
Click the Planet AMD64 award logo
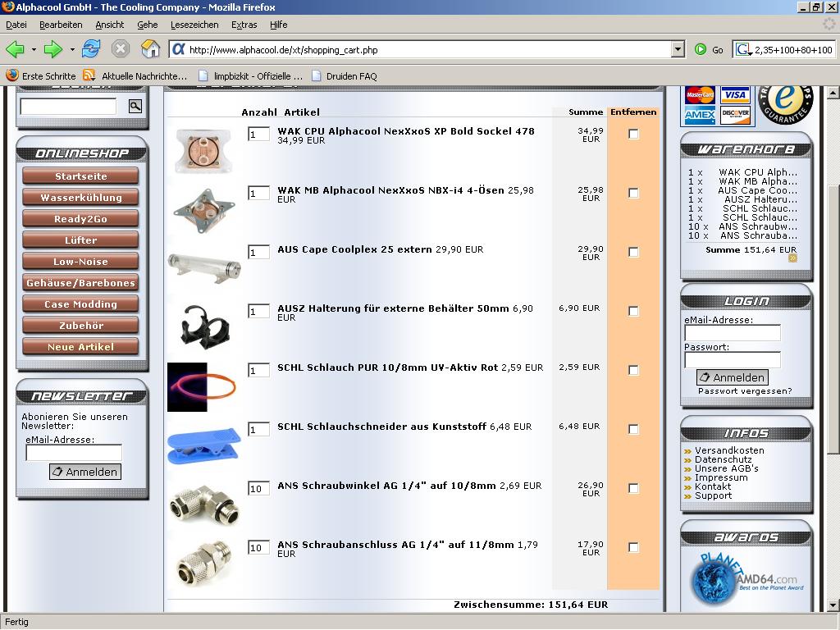[x=747, y=578]
